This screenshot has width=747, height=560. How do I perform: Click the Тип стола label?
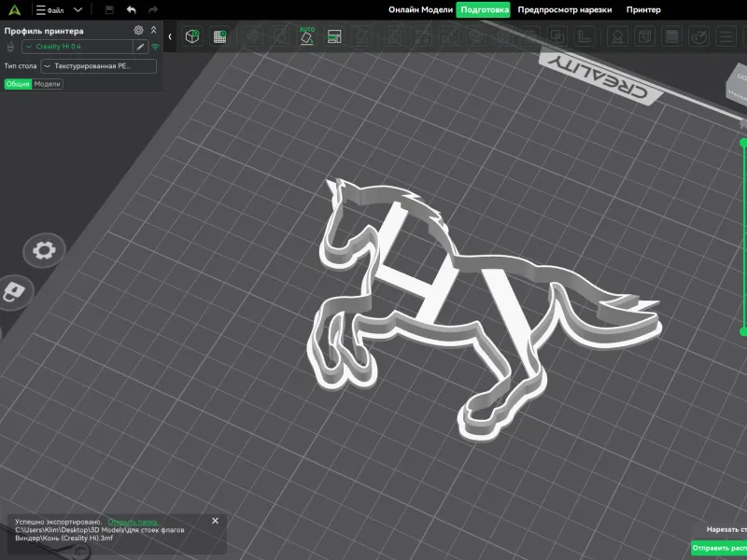tap(21, 66)
